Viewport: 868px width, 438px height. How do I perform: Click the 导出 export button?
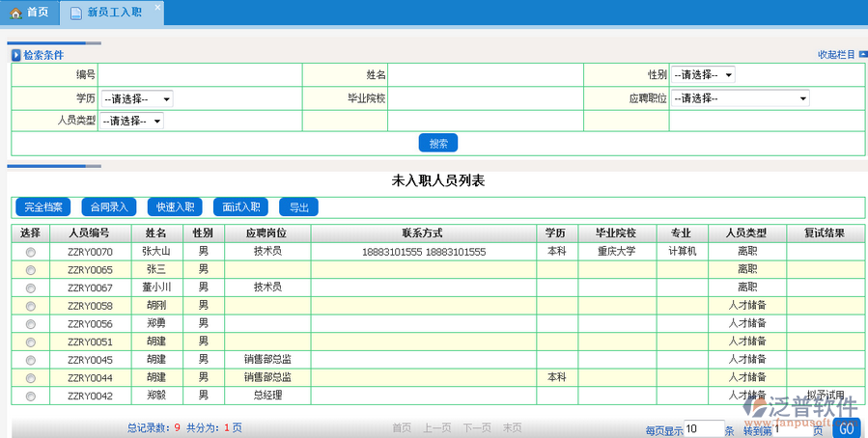[298, 206]
